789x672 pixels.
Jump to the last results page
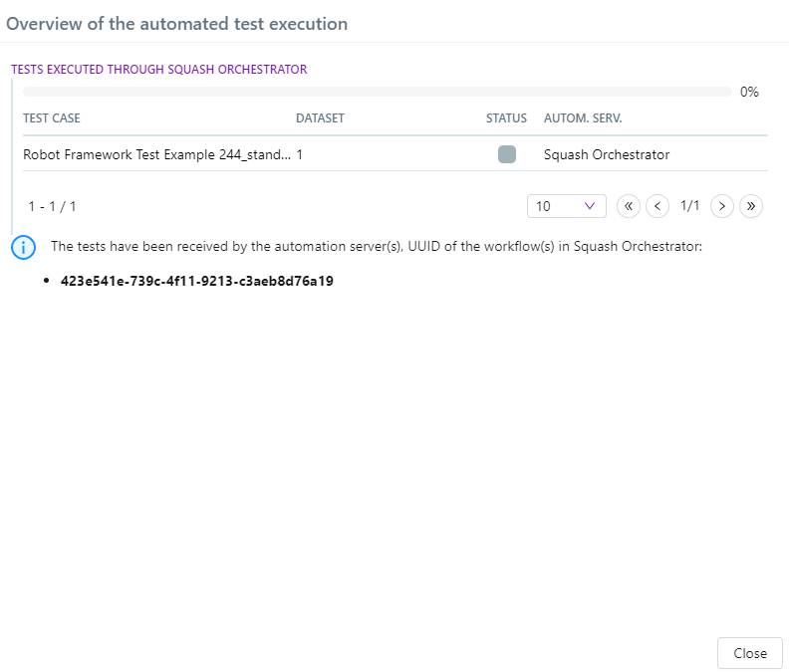click(751, 206)
